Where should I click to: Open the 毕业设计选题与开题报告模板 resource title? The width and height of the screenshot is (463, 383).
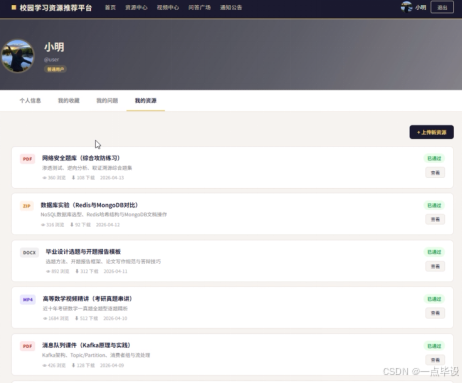tap(83, 252)
